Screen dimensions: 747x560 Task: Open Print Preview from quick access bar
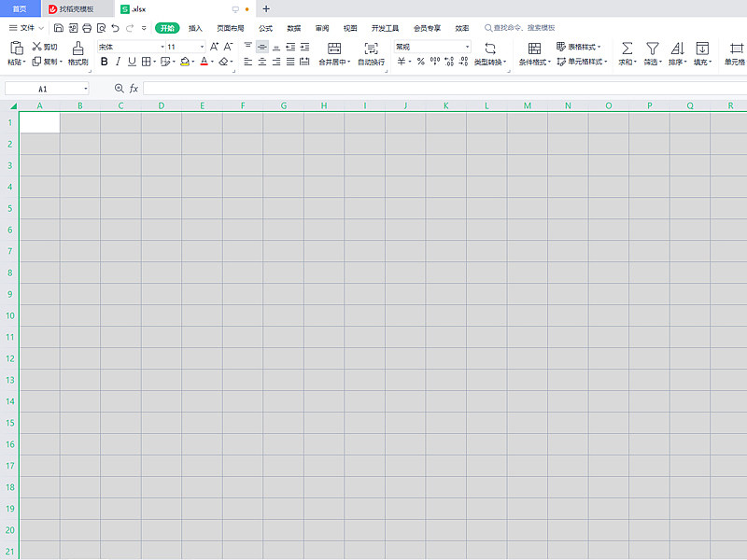pyautogui.click(x=101, y=28)
